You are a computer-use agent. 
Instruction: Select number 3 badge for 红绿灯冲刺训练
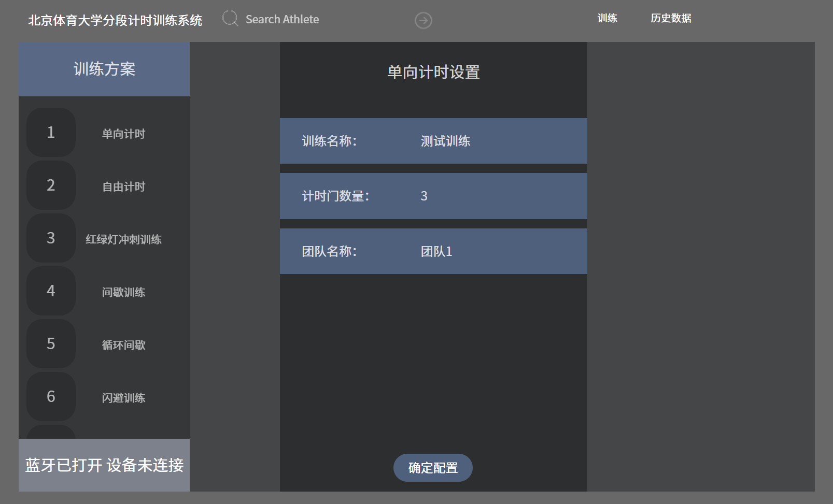(51, 238)
